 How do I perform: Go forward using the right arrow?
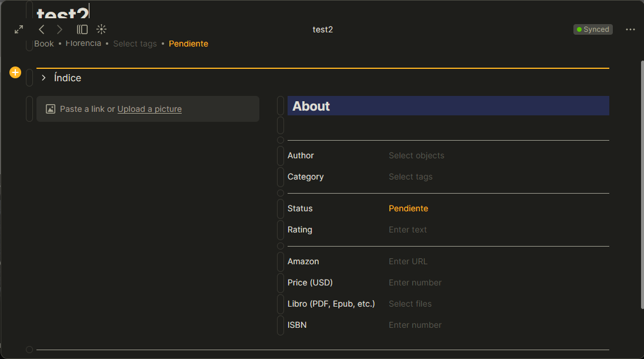coord(59,29)
